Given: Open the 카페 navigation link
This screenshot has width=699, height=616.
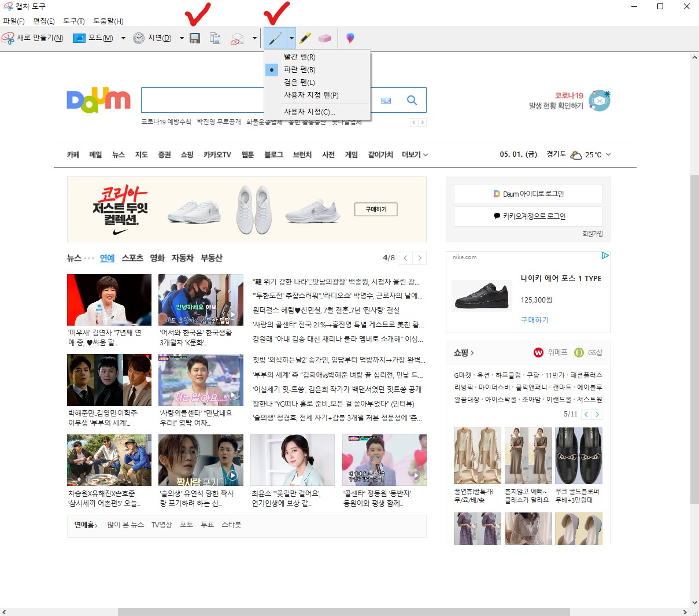Looking at the screenshot, I should pos(73,155).
